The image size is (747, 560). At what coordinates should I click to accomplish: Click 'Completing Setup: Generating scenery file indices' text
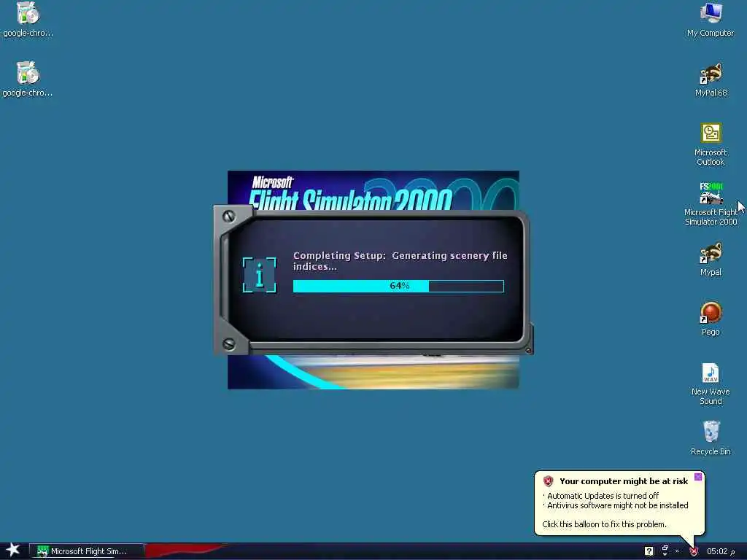pos(400,261)
